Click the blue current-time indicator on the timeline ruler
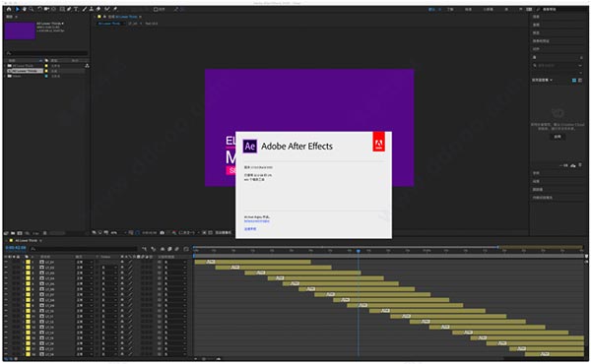The image size is (591, 364). click(359, 251)
